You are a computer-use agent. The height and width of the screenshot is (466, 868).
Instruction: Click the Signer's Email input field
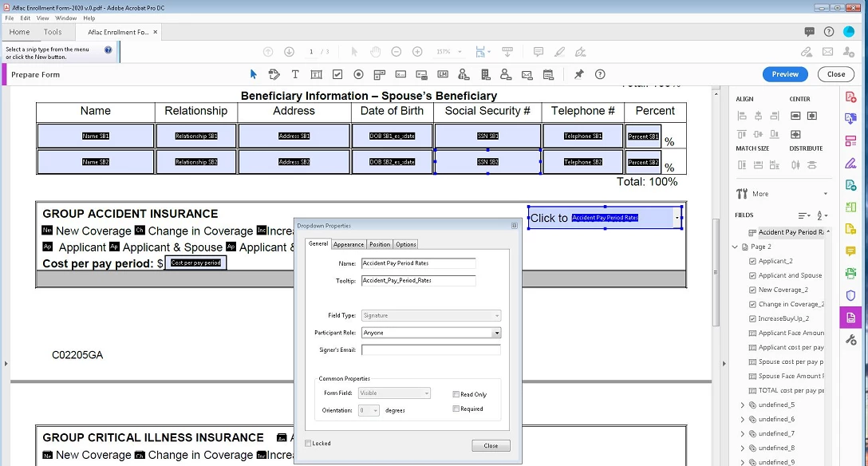(432, 349)
